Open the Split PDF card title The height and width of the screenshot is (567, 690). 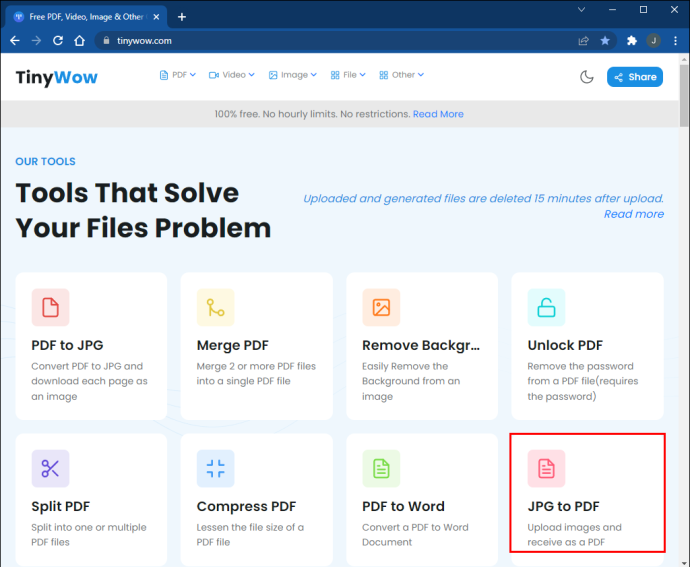pos(60,507)
